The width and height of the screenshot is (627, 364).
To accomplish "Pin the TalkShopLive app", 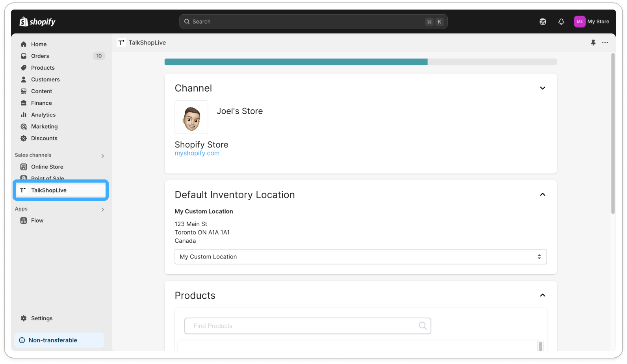I will (593, 42).
